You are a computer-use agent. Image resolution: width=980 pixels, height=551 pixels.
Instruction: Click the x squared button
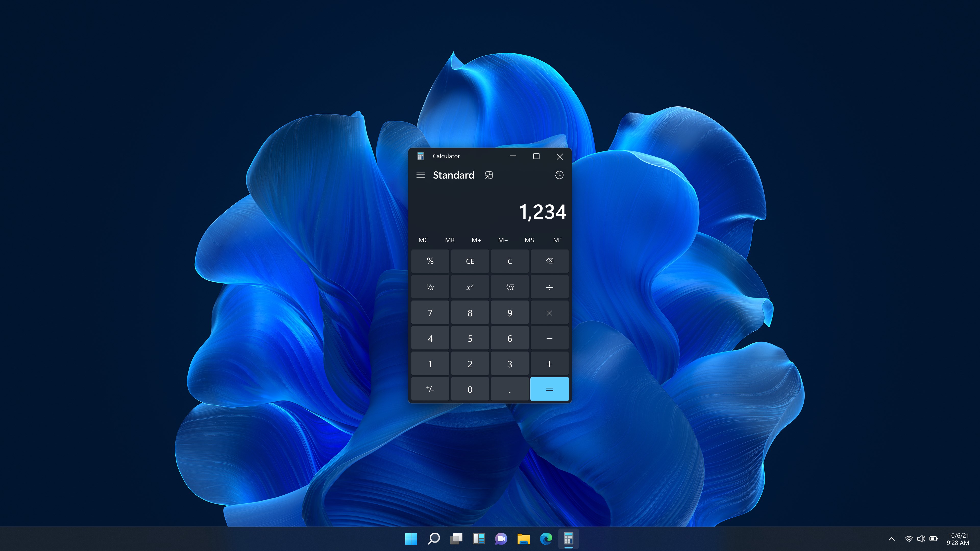pyautogui.click(x=470, y=287)
